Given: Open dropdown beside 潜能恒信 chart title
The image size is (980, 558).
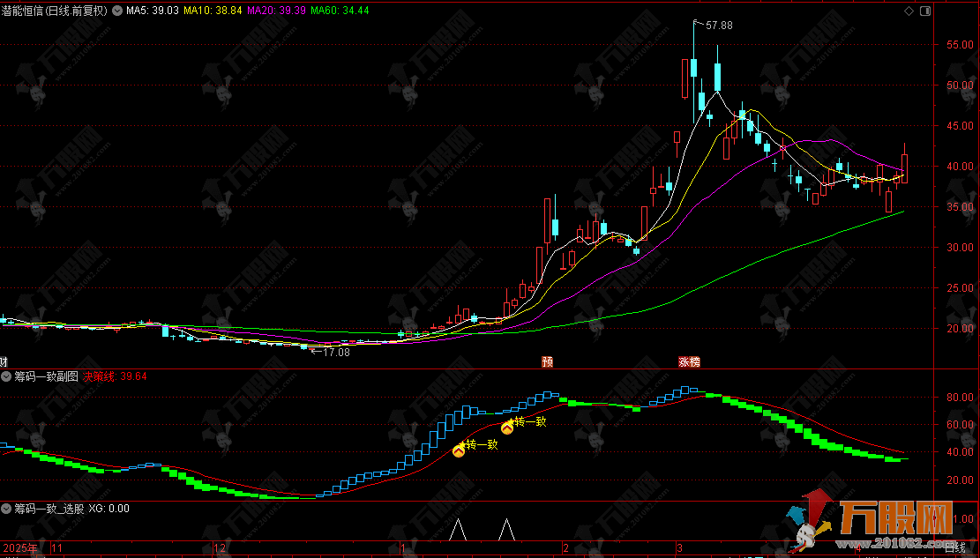Looking at the screenshot, I should [117, 11].
